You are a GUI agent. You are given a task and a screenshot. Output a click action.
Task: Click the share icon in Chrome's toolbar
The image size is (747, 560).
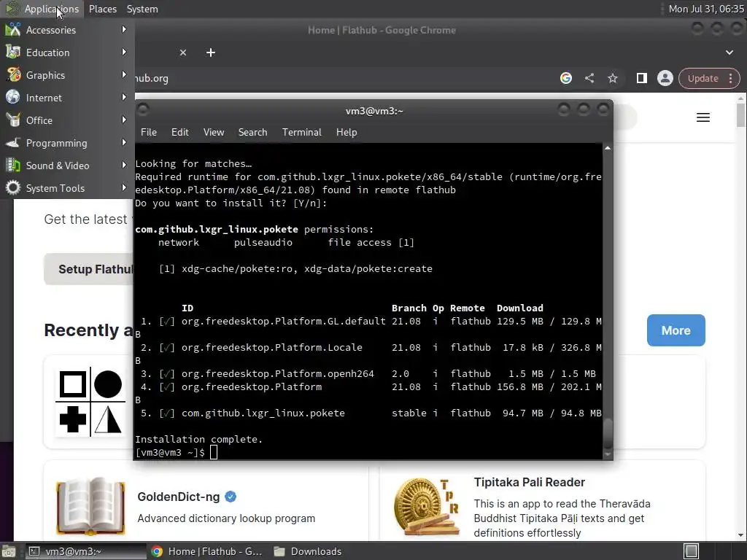point(589,78)
